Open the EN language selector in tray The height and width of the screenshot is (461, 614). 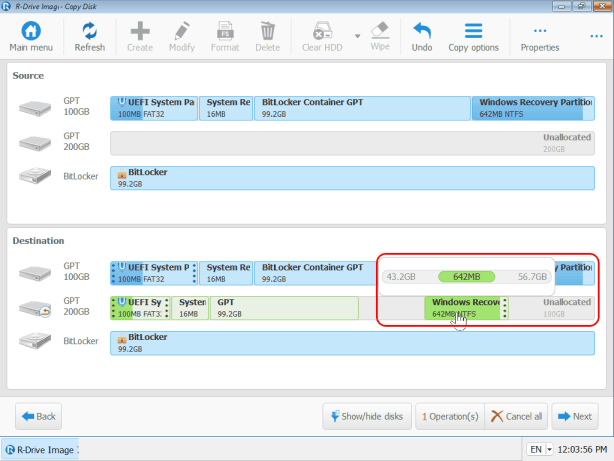tap(539, 450)
